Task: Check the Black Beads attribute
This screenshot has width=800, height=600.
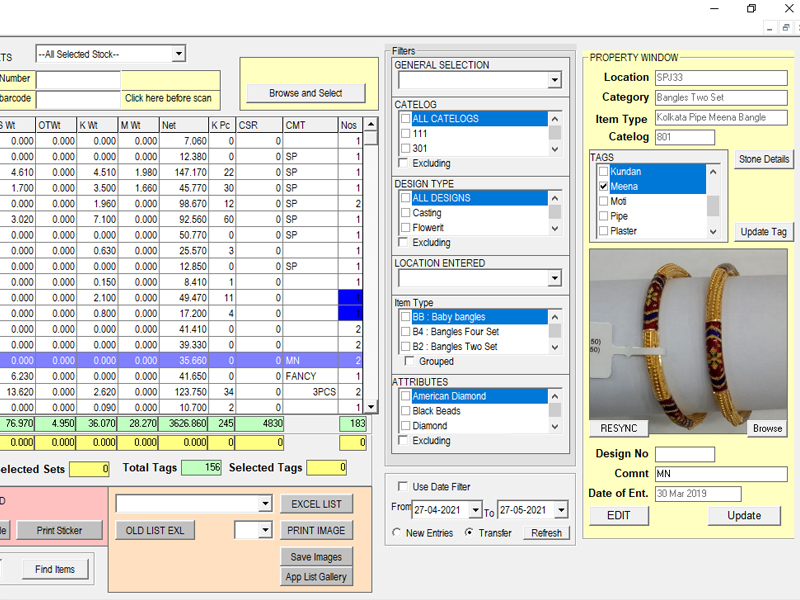Action: click(x=406, y=411)
